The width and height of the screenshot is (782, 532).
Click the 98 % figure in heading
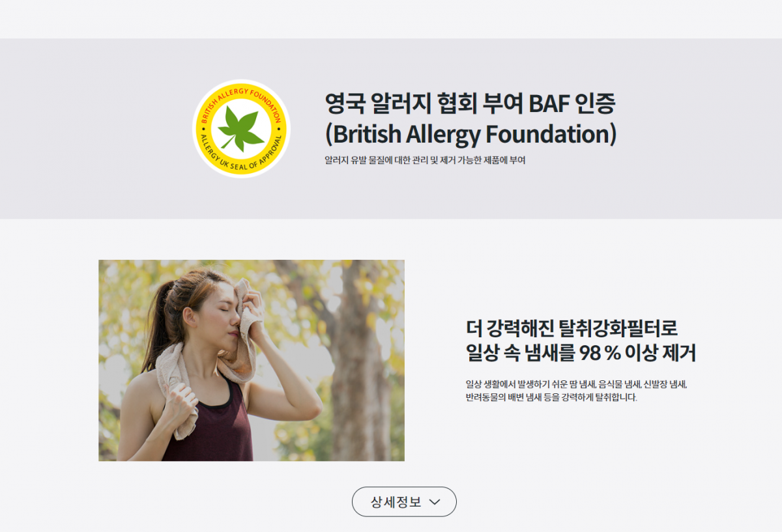point(600,353)
